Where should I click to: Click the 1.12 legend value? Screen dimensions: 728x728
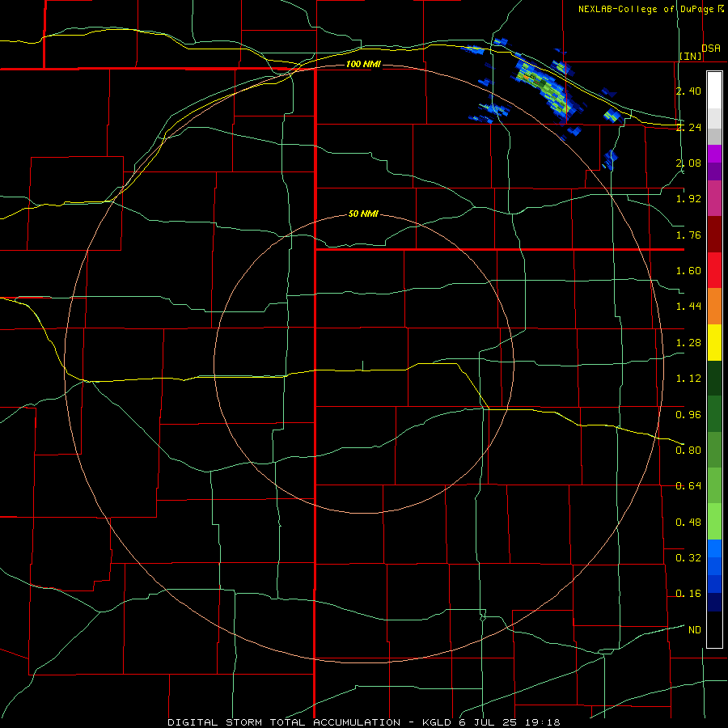click(688, 379)
